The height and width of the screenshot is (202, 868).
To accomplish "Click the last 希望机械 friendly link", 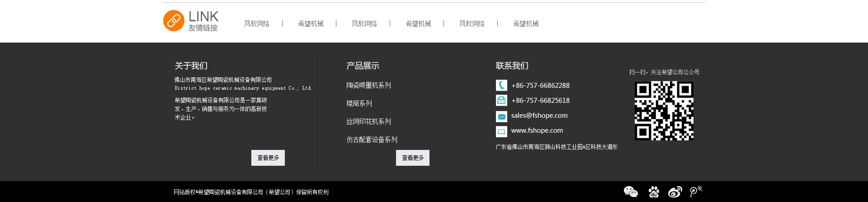I will pyautogui.click(x=526, y=24).
